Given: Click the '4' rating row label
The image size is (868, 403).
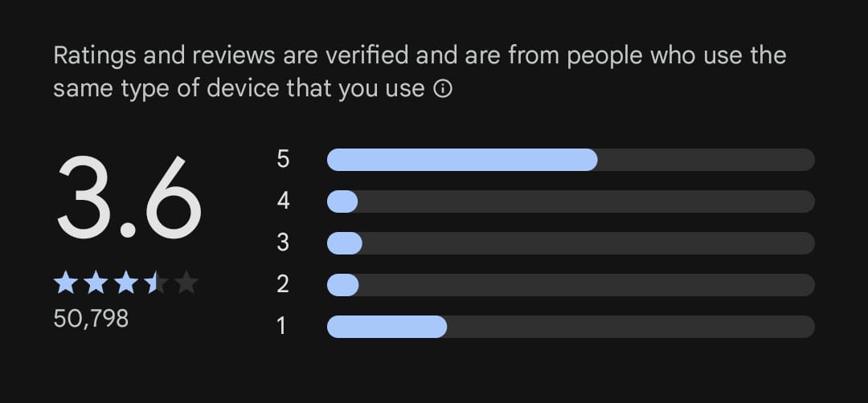Looking at the screenshot, I should (283, 201).
